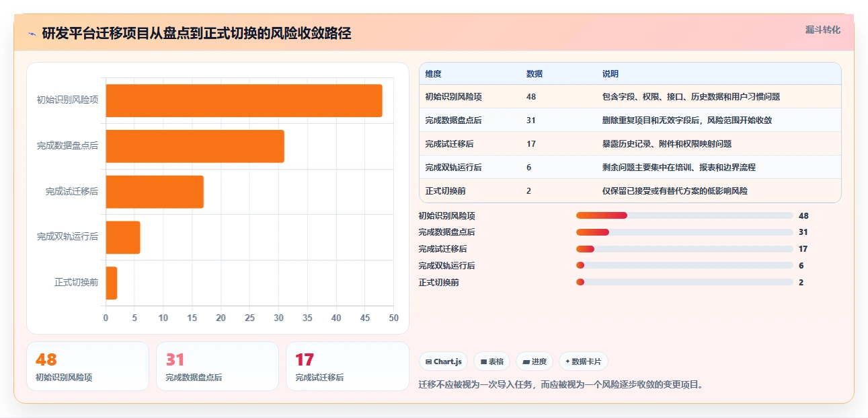Viewport: 868px width, 418px height.
Task: Click the 完成试迁移后 progress bar valued 17
Action: tap(684, 249)
